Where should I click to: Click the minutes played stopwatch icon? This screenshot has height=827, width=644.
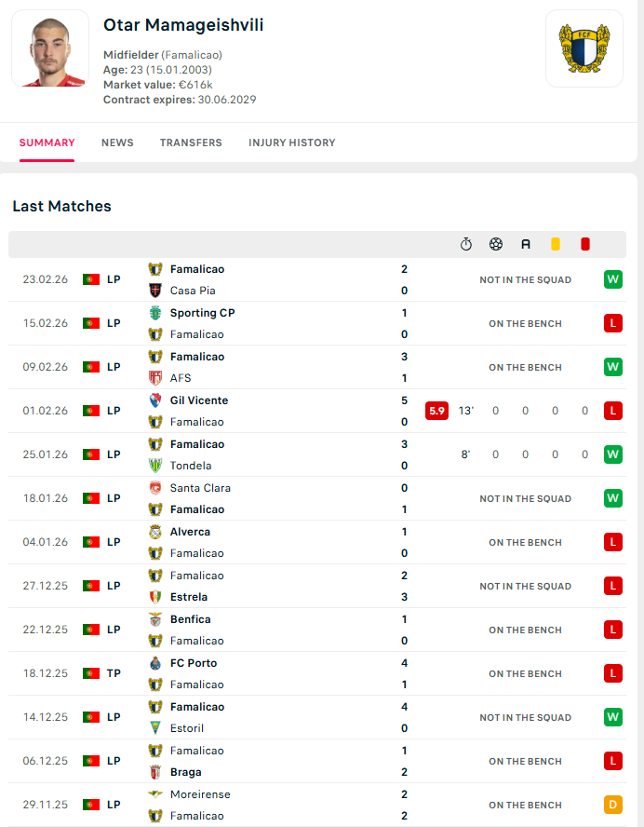(x=466, y=244)
